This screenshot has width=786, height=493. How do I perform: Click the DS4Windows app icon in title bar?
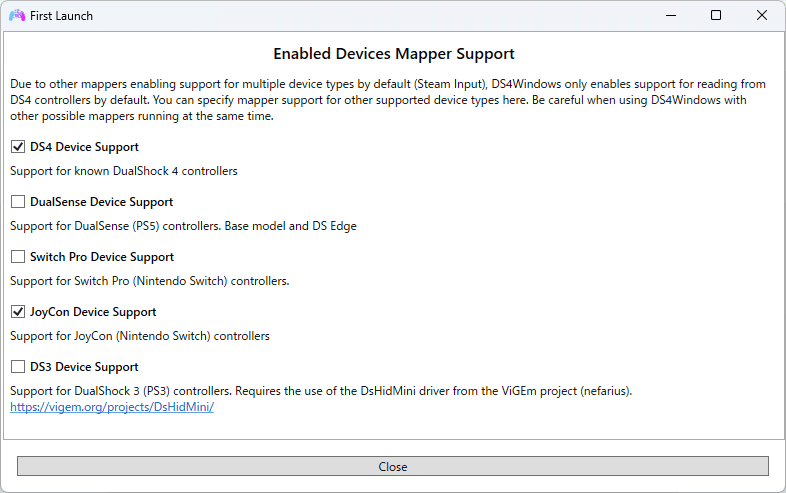click(17, 16)
